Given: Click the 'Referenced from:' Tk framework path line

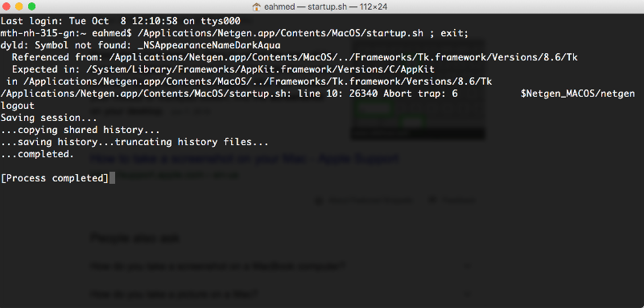Looking at the screenshot, I should click(x=295, y=57).
